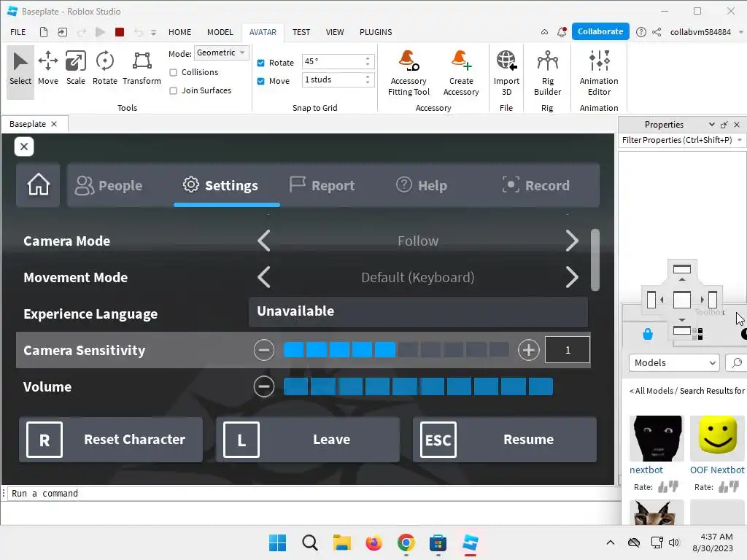747x560 pixels.
Task: Decrease Camera Sensitivity with minus
Action: 264,350
